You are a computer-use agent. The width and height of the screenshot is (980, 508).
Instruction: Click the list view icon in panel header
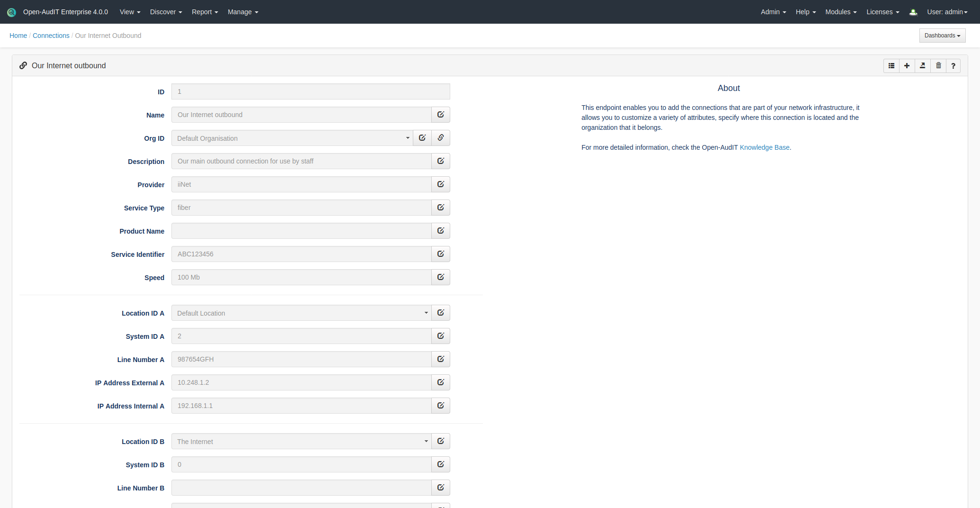pos(891,66)
